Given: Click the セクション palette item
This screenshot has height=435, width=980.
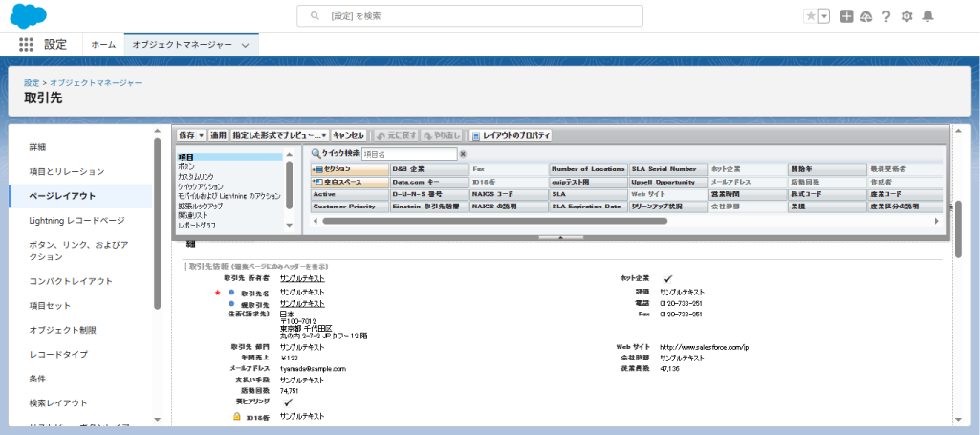Looking at the screenshot, I should coord(349,169).
